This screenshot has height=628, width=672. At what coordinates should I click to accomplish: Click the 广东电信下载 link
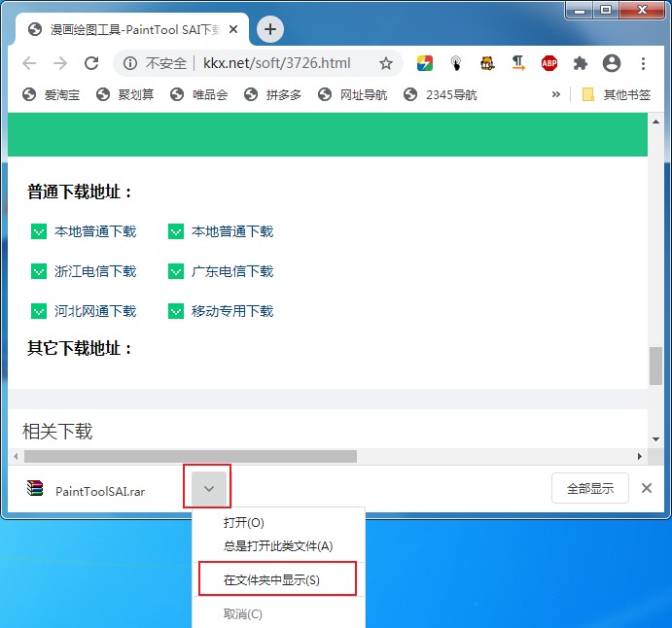pyautogui.click(x=232, y=271)
